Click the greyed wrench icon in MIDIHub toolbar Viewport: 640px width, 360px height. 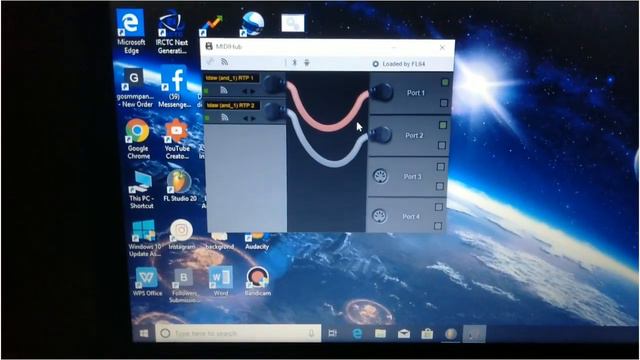click(x=210, y=62)
